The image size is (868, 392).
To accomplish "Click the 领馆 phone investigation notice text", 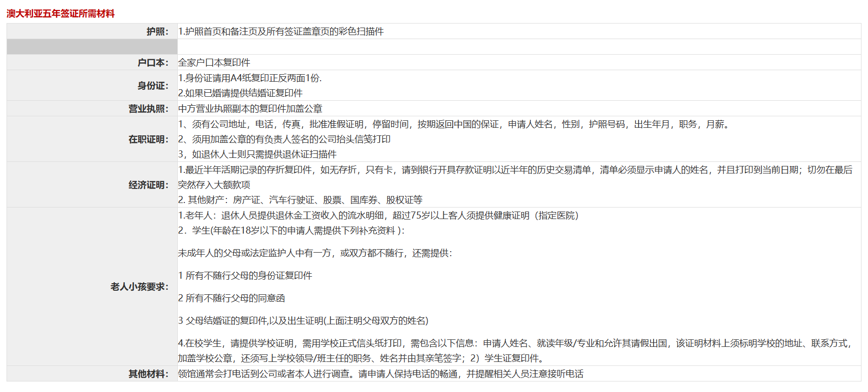I will coord(381,374).
